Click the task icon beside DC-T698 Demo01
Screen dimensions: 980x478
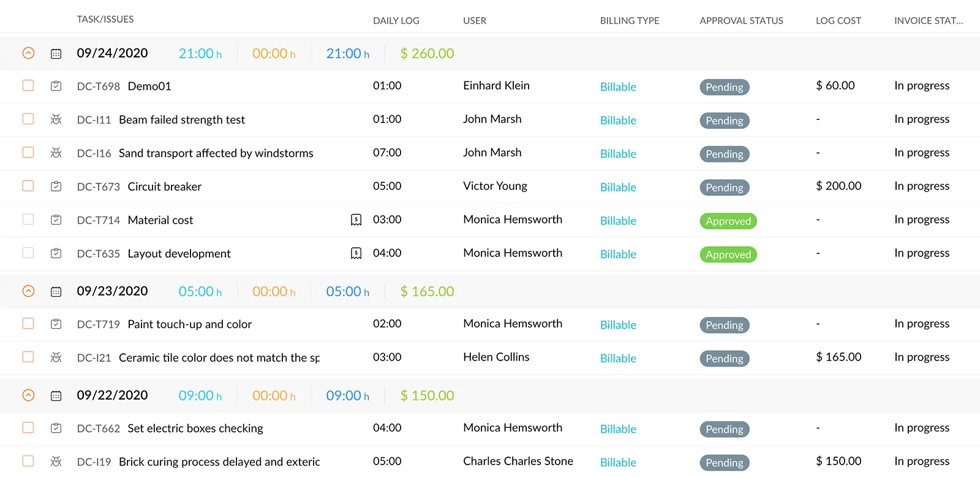pyautogui.click(x=56, y=86)
